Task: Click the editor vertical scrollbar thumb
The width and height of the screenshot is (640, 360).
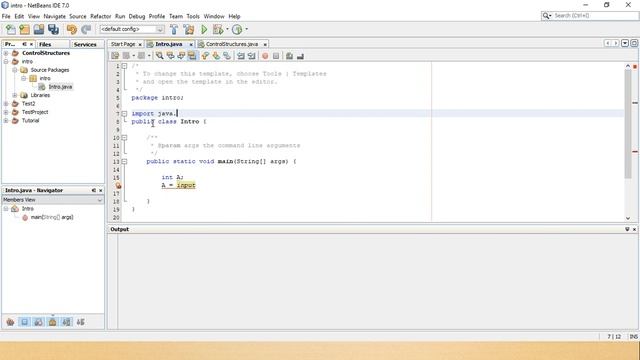Action: click(628, 124)
